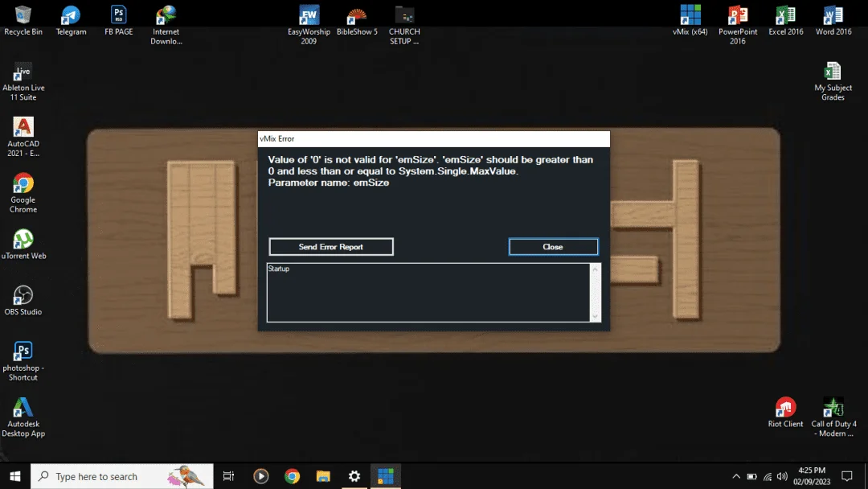The image size is (868, 489).
Task: Click the taskbar search box
Action: coord(122,476)
